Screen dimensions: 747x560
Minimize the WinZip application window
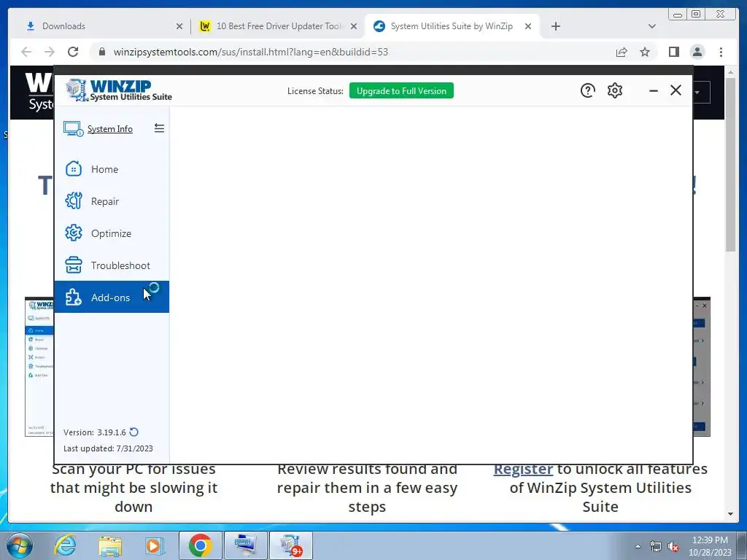(653, 90)
